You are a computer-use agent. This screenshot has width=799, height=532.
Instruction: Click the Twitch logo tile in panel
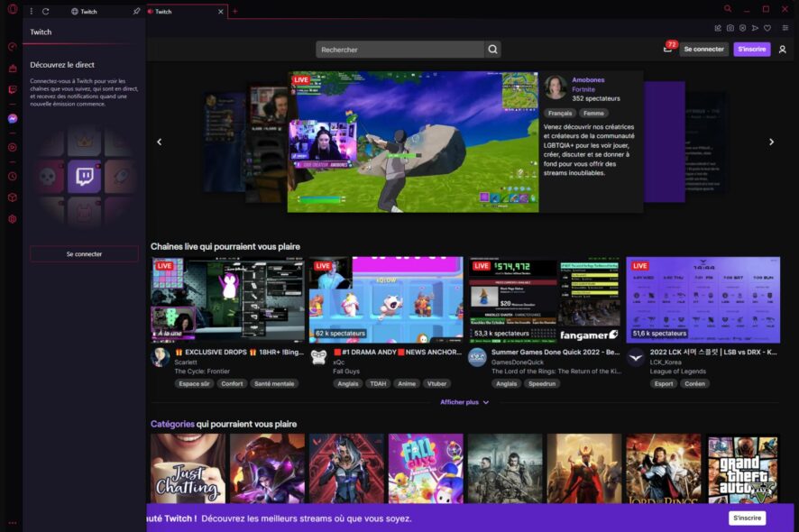[84, 177]
